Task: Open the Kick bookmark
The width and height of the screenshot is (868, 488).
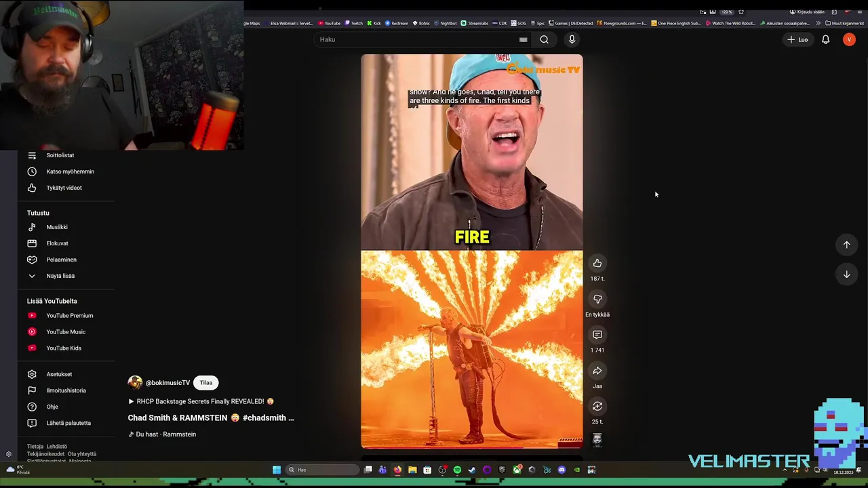Action: tap(374, 23)
